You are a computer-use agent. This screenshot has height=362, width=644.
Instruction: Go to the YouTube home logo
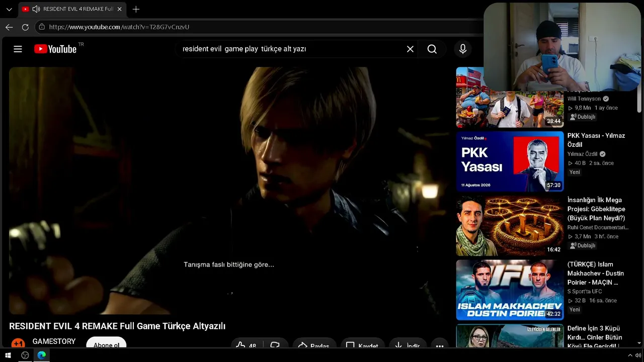coord(55,49)
